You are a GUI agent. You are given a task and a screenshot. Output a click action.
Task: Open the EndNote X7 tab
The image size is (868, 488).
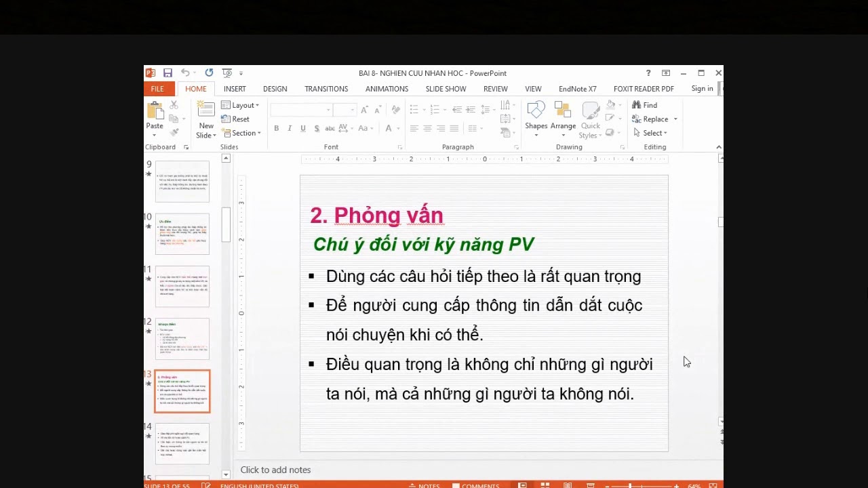[577, 89]
